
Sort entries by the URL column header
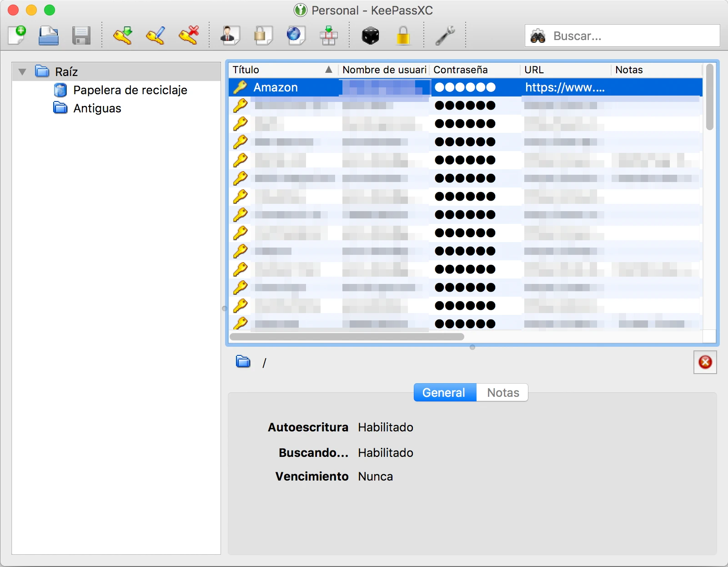(x=564, y=70)
